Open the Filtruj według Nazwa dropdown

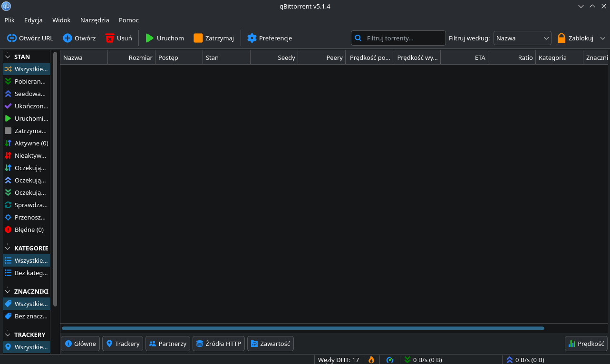522,38
